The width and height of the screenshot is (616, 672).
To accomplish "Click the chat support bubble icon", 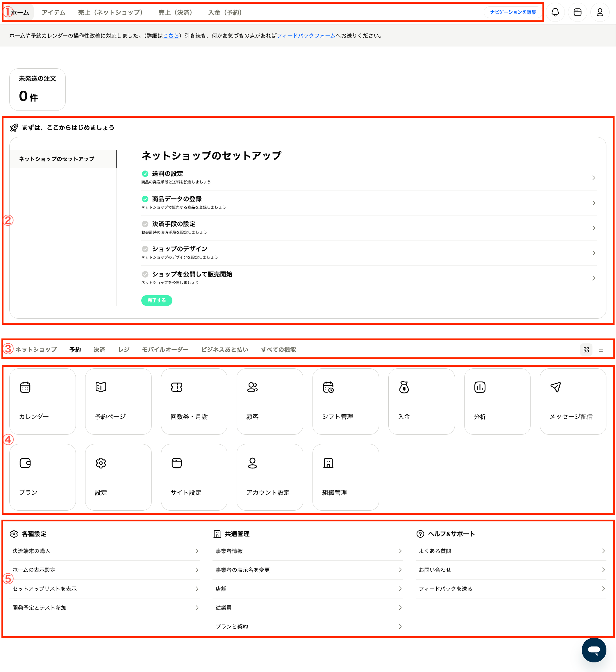I will pyautogui.click(x=594, y=650).
